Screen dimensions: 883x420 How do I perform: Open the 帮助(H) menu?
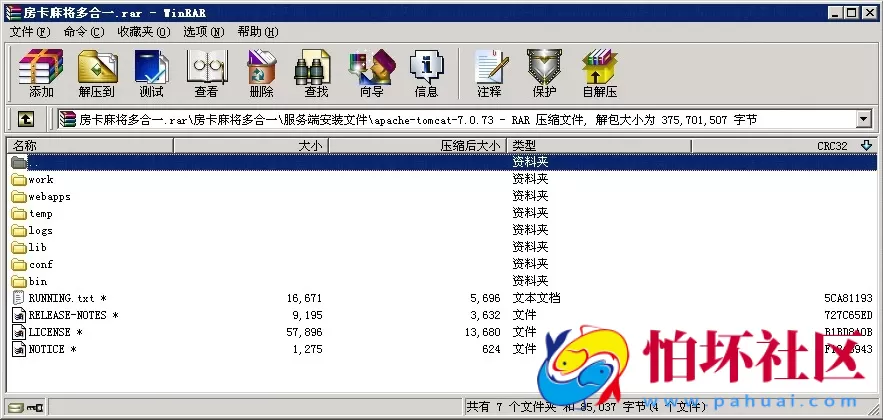[x=258, y=32]
